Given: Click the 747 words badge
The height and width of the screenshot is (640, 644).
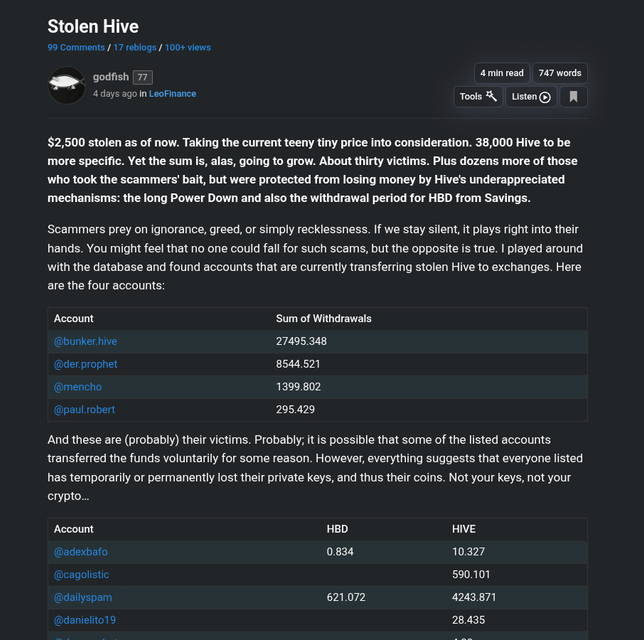Looking at the screenshot, I should [559, 73].
